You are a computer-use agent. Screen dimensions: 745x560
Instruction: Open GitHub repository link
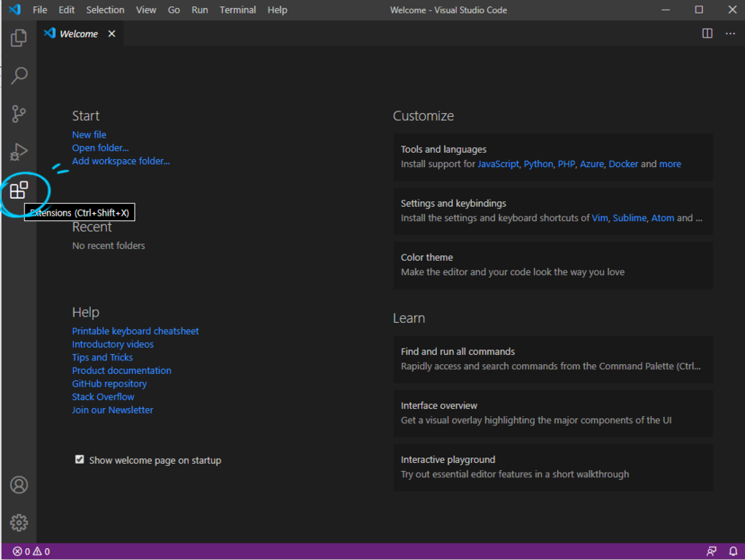(x=109, y=383)
